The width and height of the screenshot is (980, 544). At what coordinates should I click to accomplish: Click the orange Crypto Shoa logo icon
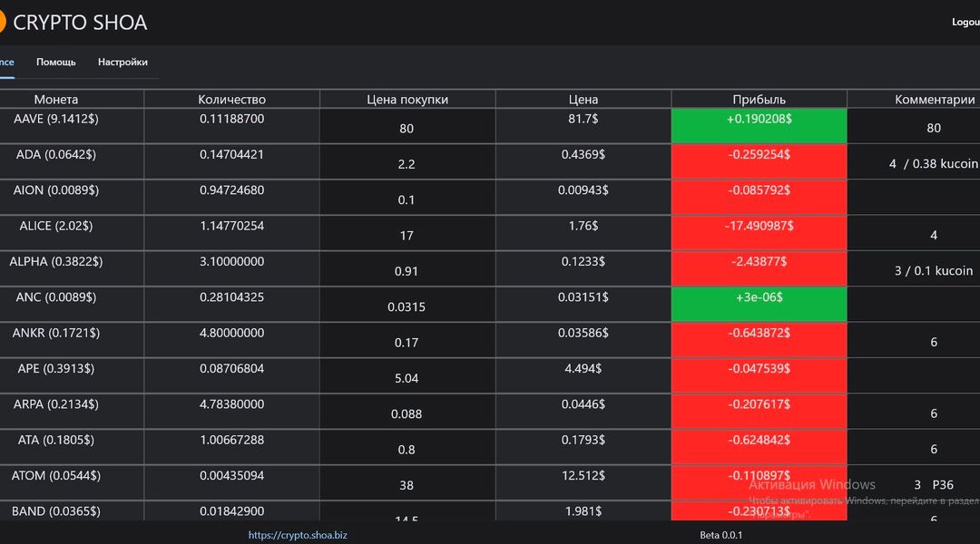tap(2, 22)
